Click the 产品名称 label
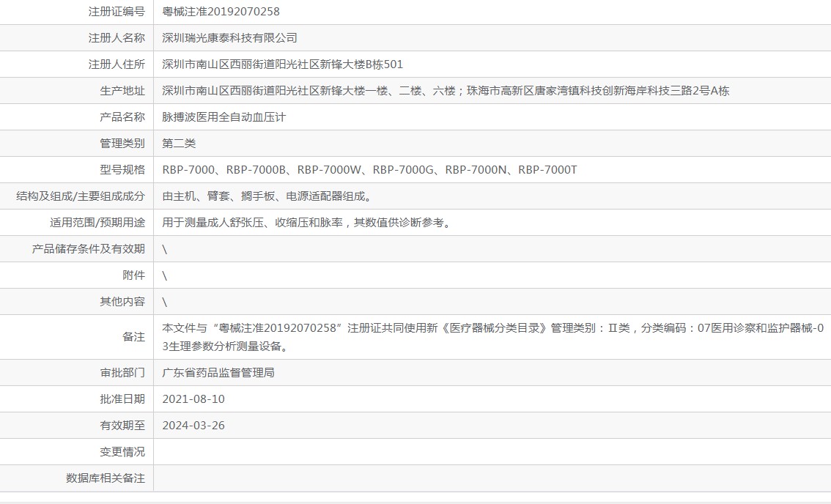The width and height of the screenshot is (831, 504). (122, 117)
